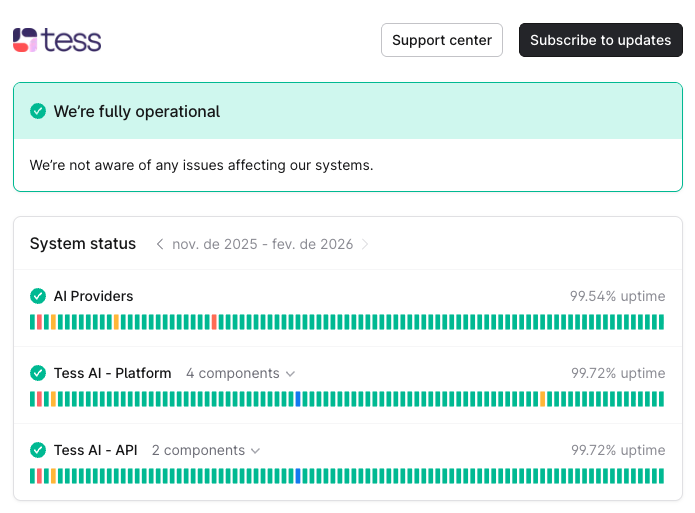Click the 'Tess AI - Platform' label
The height and width of the screenshot is (513, 695).
[x=113, y=373]
